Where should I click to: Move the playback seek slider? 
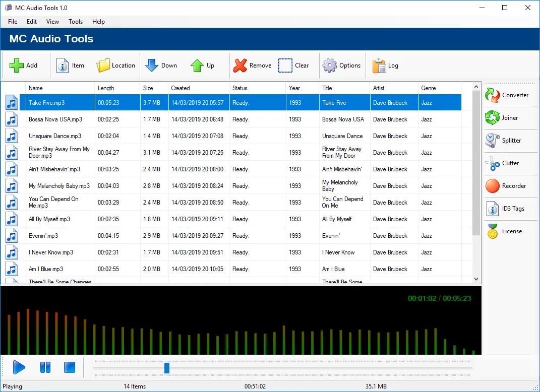pos(166,368)
